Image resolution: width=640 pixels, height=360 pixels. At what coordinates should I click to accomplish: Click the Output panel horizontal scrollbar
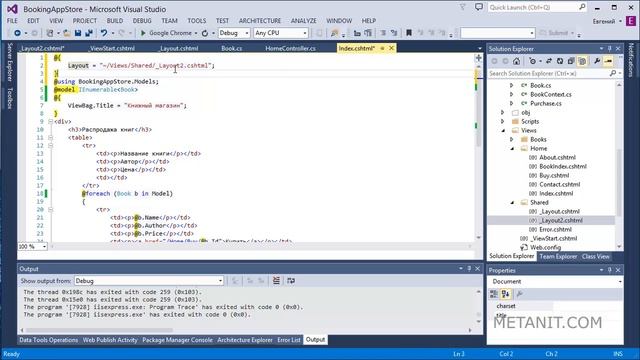(100, 330)
